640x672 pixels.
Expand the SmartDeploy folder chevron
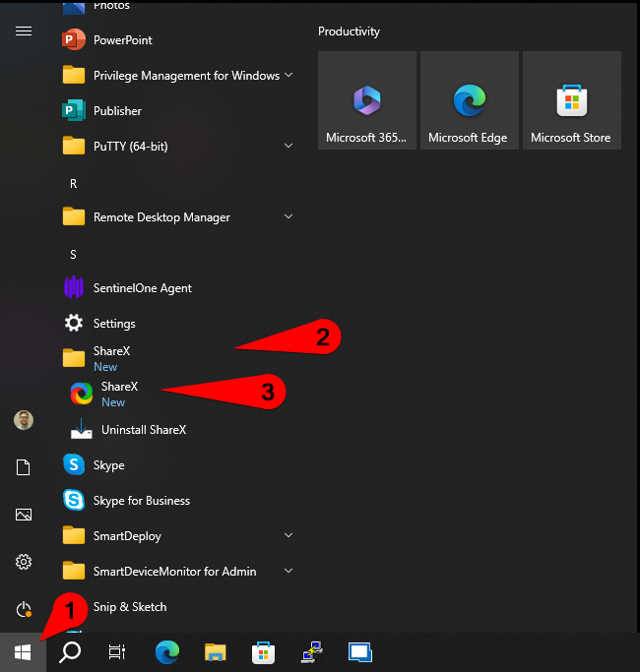(x=288, y=535)
